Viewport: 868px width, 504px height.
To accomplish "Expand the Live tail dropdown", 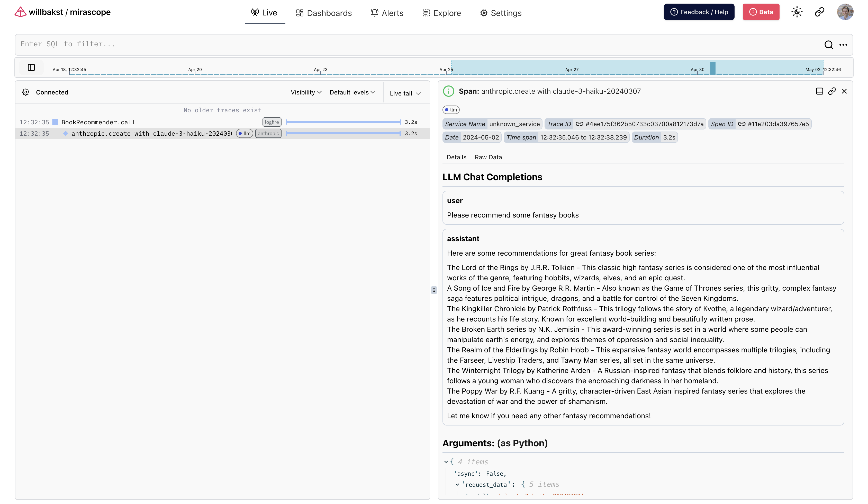I will (x=405, y=93).
